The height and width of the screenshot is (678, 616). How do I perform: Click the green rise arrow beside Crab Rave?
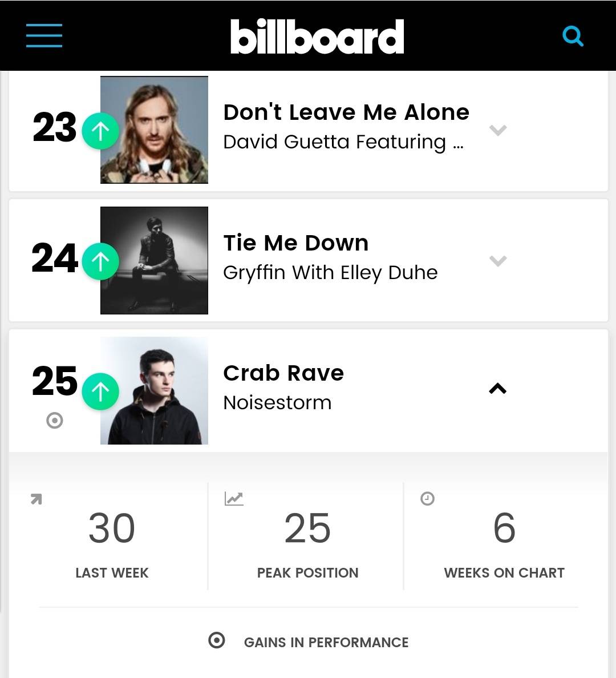coord(100,391)
